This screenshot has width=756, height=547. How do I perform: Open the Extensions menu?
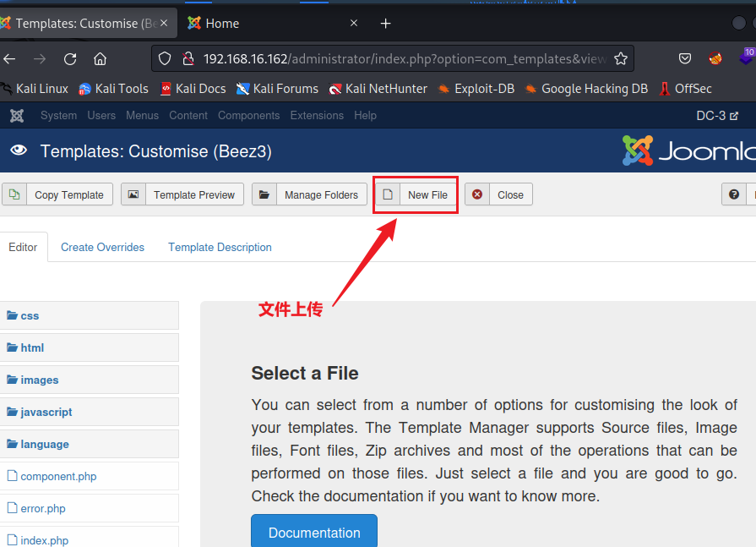317,116
